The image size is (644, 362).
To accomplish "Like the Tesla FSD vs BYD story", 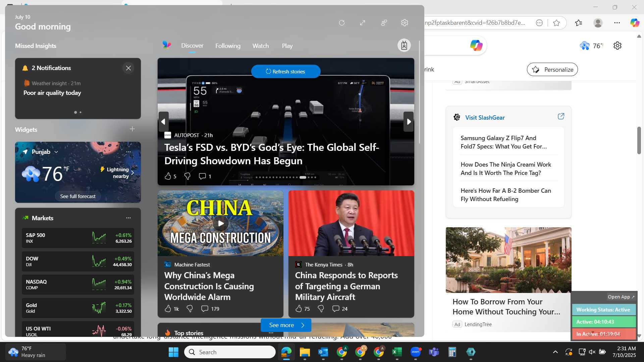I will point(168,176).
